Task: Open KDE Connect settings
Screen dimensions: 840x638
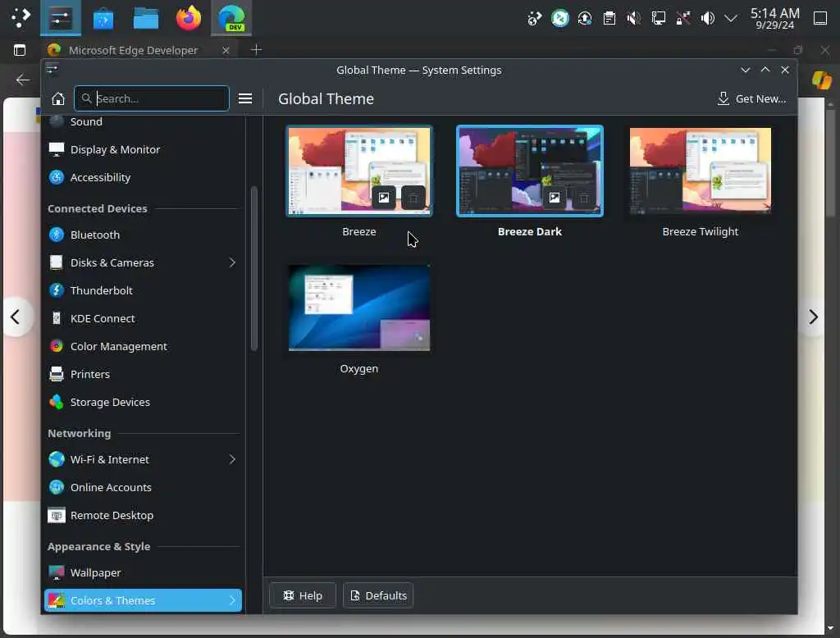Action: (143, 318)
